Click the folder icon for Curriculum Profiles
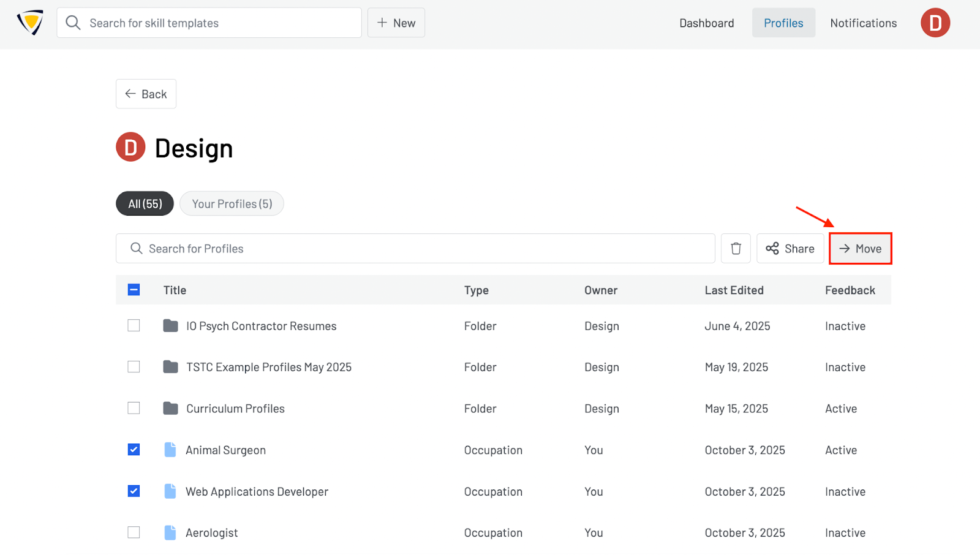 pos(170,409)
